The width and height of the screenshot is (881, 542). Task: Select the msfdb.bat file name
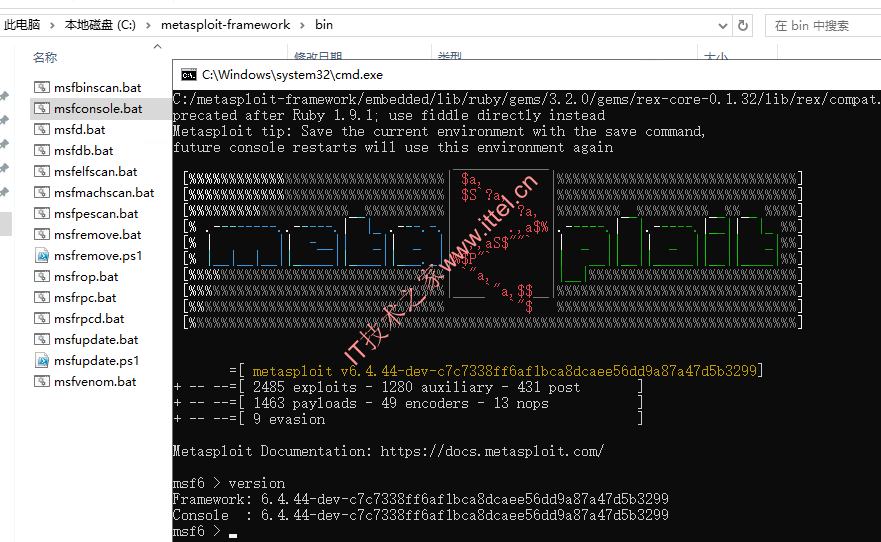[84, 151]
